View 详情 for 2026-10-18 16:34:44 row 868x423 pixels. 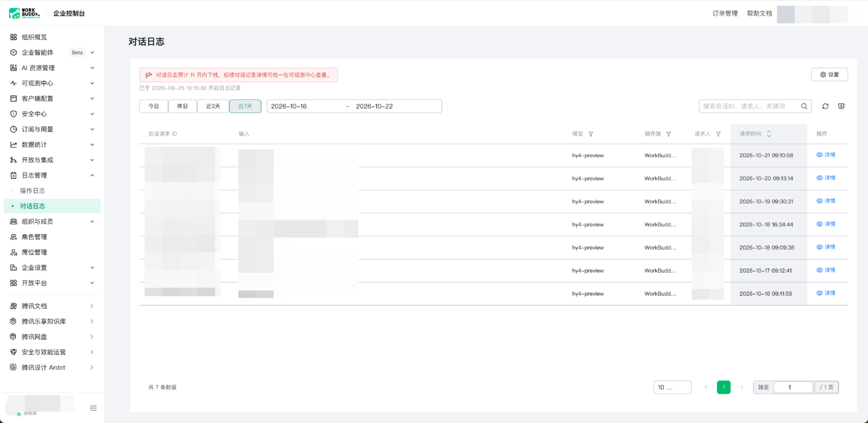[x=826, y=224]
